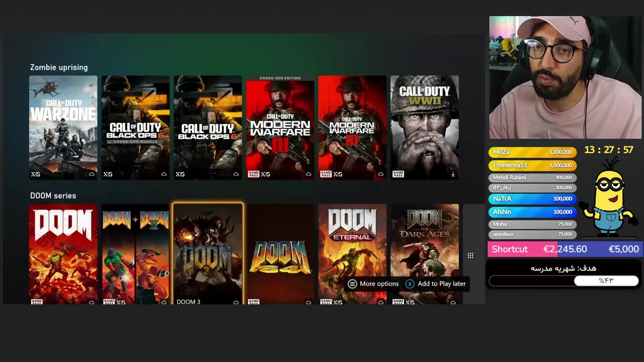The height and width of the screenshot is (362, 644).
Task: Click the menu icon beside More options
Action: tap(352, 284)
